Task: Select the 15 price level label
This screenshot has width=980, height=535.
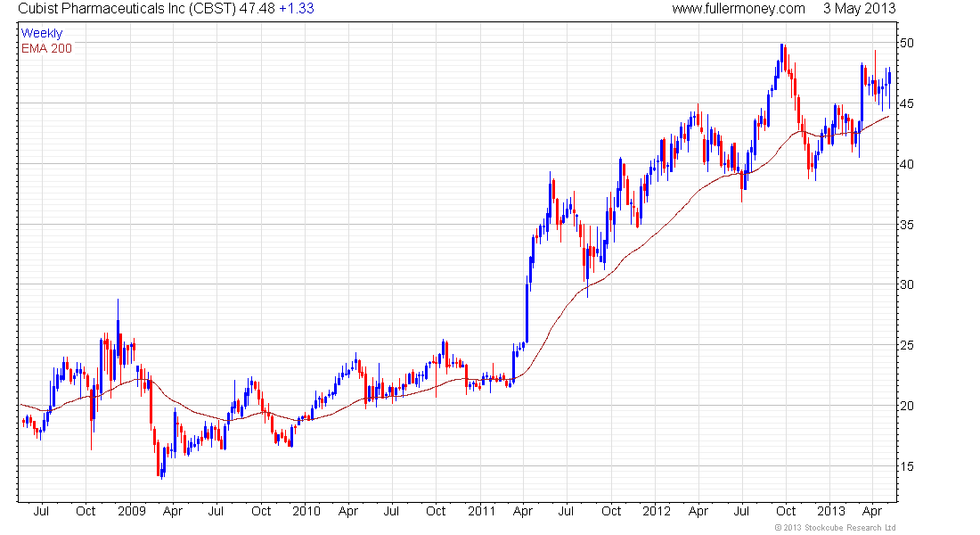Action: click(907, 466)
